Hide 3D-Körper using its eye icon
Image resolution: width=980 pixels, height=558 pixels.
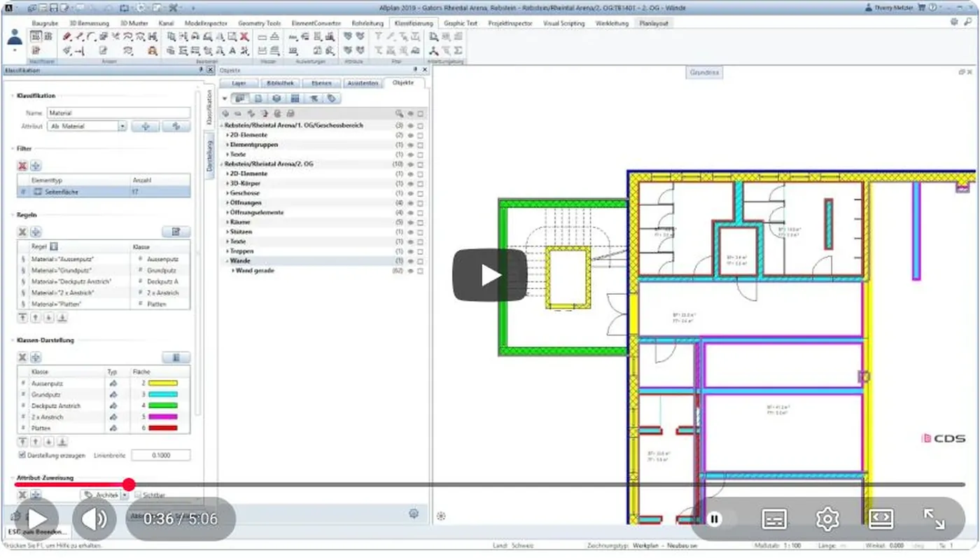pyautogui.click(x=410, y=183)
